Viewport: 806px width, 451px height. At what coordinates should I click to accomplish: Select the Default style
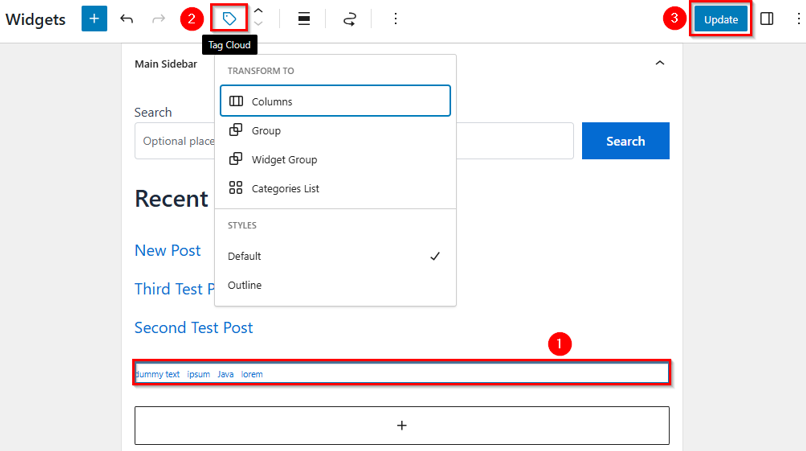pos(335,256)
